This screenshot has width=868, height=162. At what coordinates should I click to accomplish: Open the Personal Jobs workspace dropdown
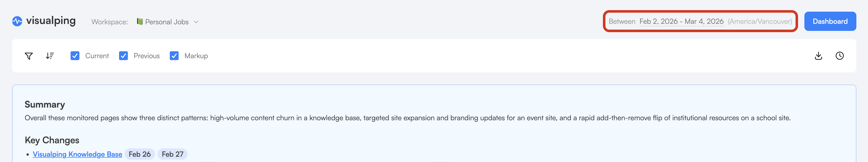[x=167, y=22]
